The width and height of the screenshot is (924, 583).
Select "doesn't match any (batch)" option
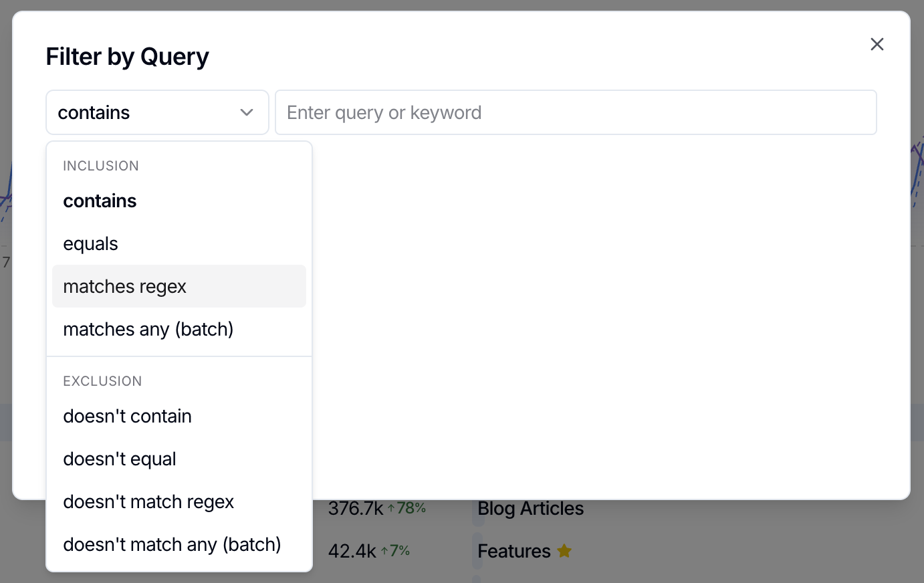(172, 544)
